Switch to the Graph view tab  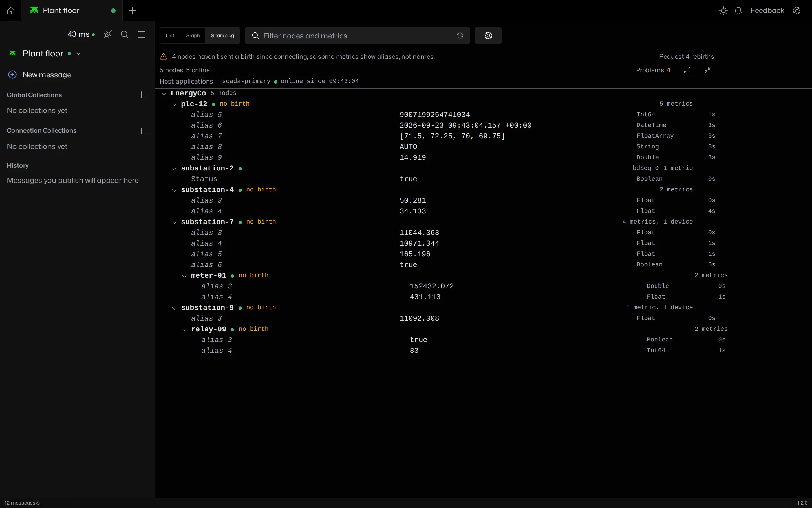tap(193, 36)
